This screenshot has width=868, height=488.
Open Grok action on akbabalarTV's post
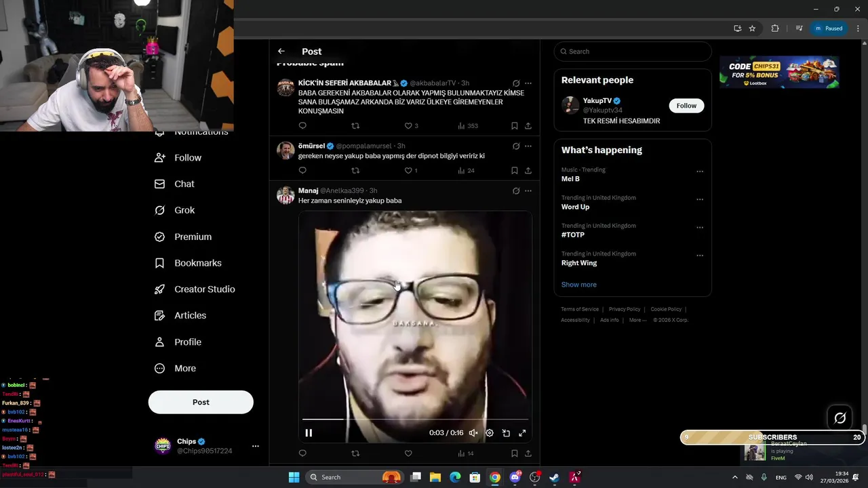pos(516,83)
